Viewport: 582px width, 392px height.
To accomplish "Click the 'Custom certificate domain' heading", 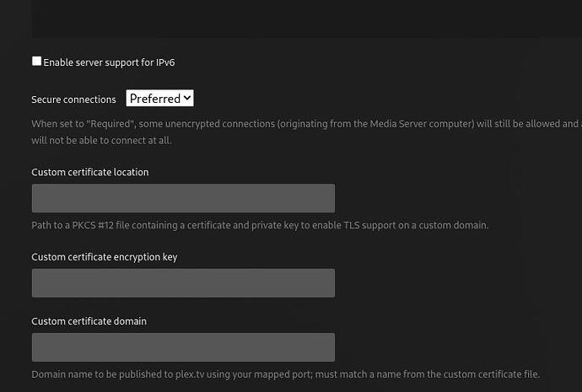I will pos(89,321).
